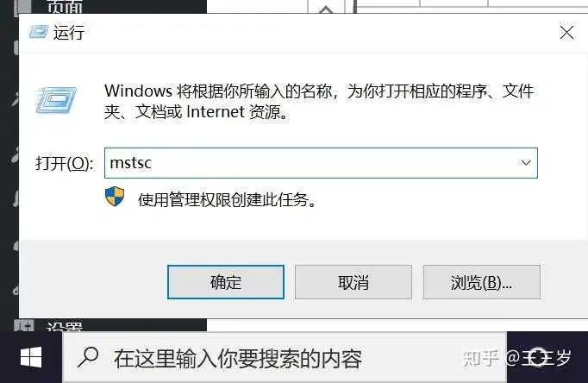Click the taskbar search magnifier icon
Image resolution: width=588 pixels, height=383 pixels.
coord(88,357)
